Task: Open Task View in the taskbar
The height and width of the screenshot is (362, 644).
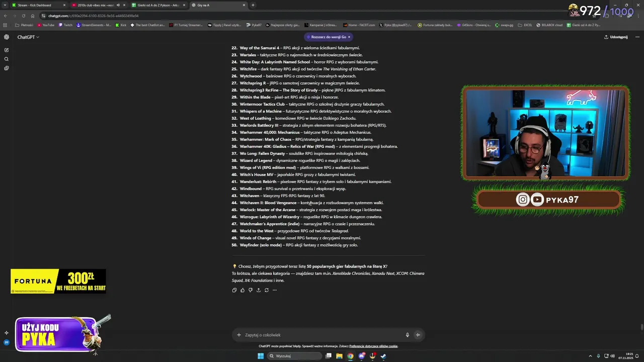Action: (329, 356)
